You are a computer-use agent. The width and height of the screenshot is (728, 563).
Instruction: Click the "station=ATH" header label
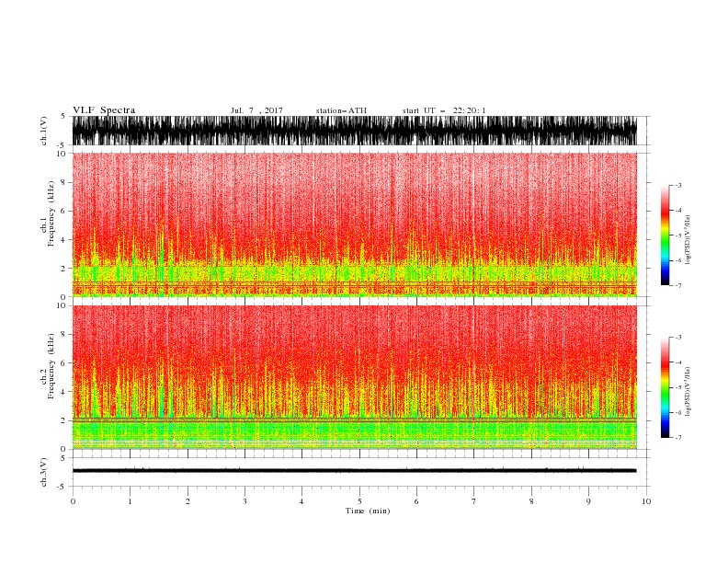341,110
